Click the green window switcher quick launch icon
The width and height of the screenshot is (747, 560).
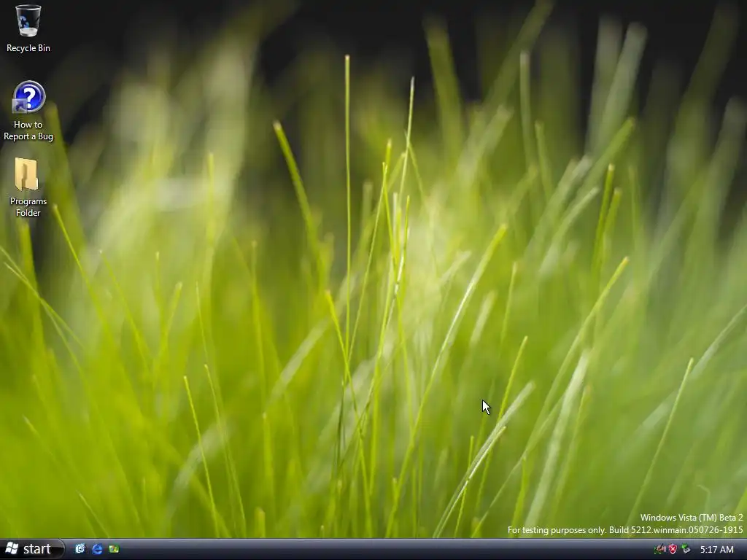click(114, 549)
